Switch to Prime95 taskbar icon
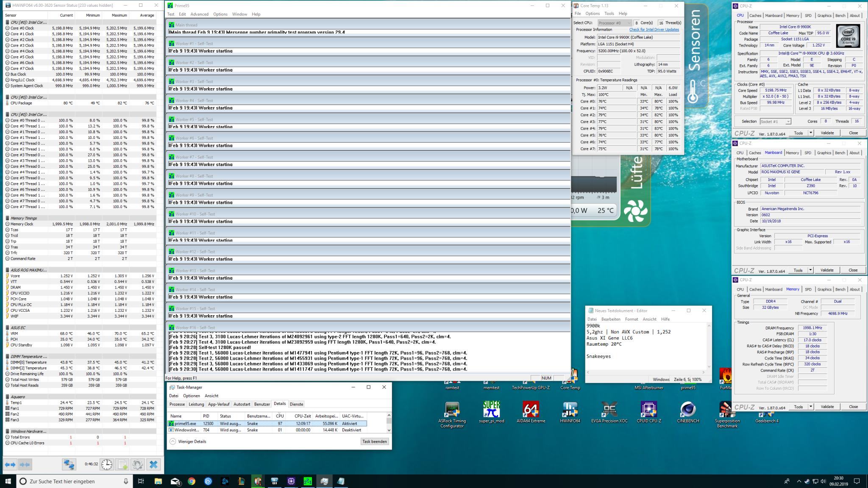Screen dimensions: 868x488 pos(308,481)
